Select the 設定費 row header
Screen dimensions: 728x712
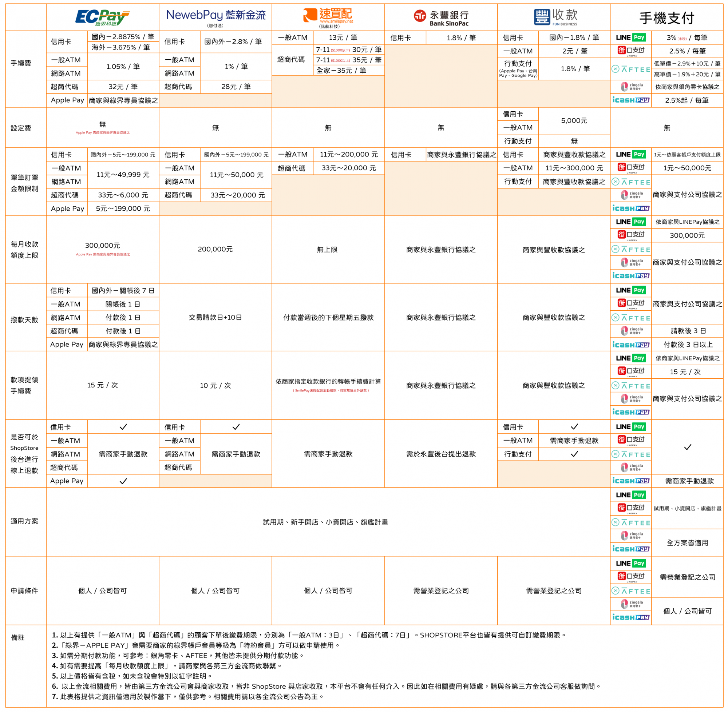21,128
